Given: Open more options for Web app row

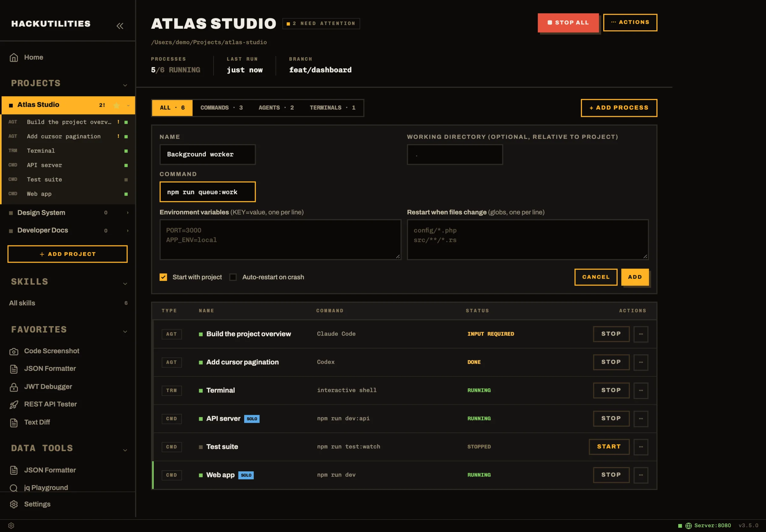Looking at the screenshot, I should pos(641,475).
